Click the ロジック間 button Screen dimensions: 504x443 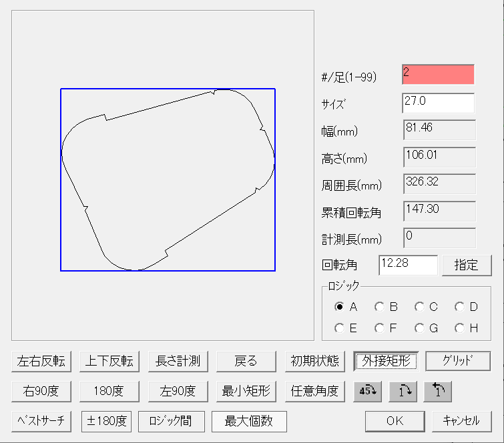[172, 421]
